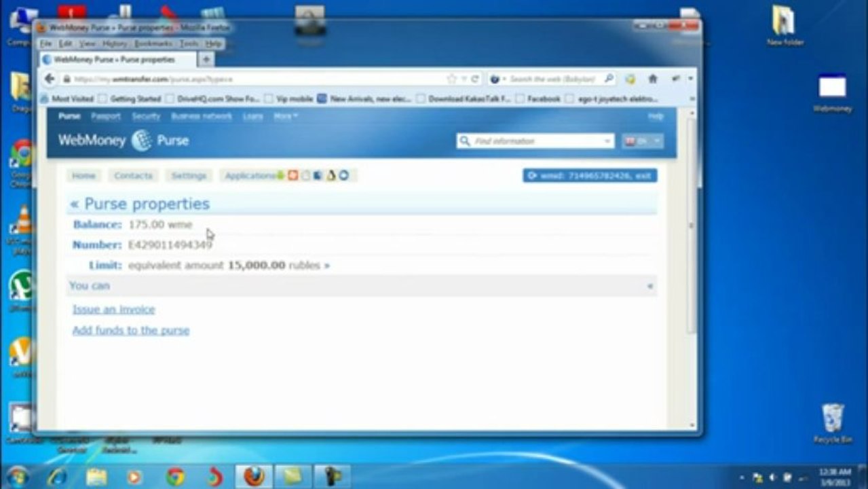Open the Firefox File menu
Screen dimensions: 868x489
[x=45, y=43]
